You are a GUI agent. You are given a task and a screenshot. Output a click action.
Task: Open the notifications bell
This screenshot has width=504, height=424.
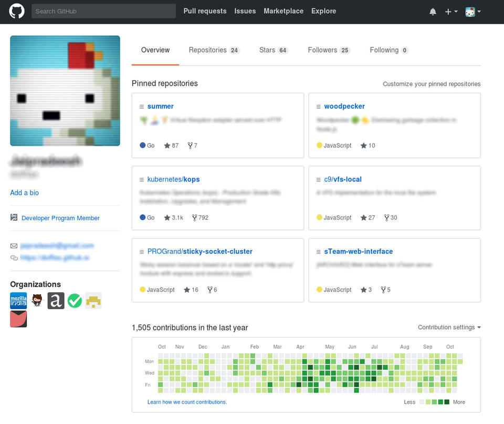pyautogui.click(x=433, y=12)
